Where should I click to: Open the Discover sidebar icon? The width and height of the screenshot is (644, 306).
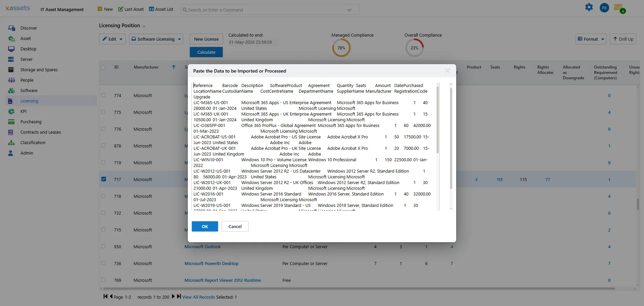(x=11, y=28)
